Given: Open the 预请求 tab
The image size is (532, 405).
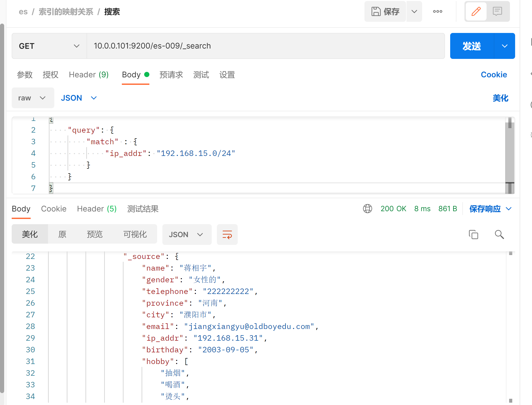Looking at the screenshot, I should coord(171,75).
